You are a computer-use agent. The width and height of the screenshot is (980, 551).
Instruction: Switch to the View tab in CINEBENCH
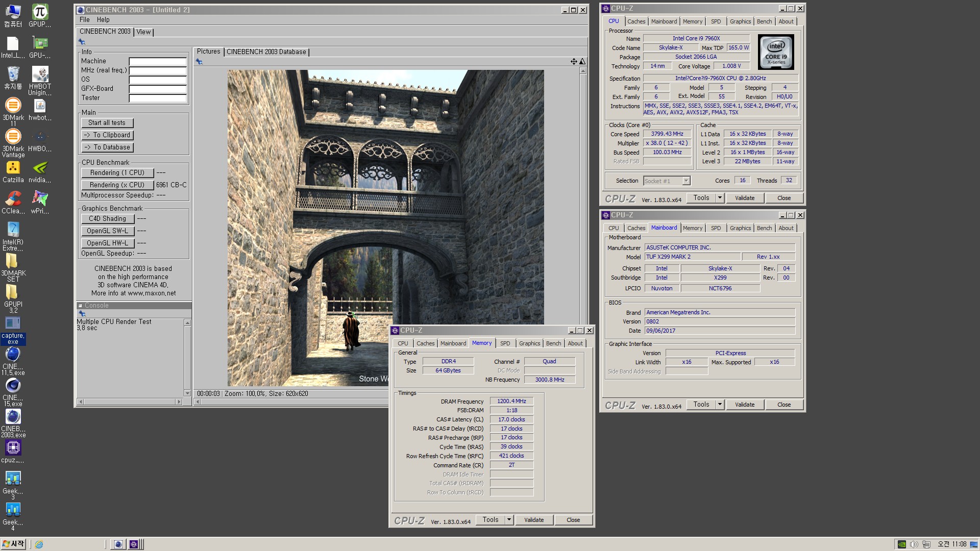143,32
